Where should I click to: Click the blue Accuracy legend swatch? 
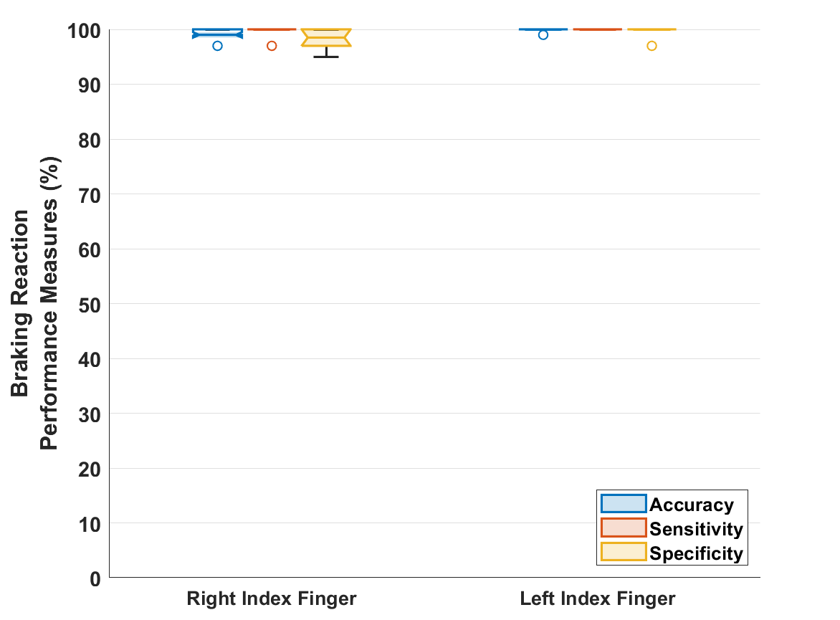pyautogui.click(x=624, y=505)
